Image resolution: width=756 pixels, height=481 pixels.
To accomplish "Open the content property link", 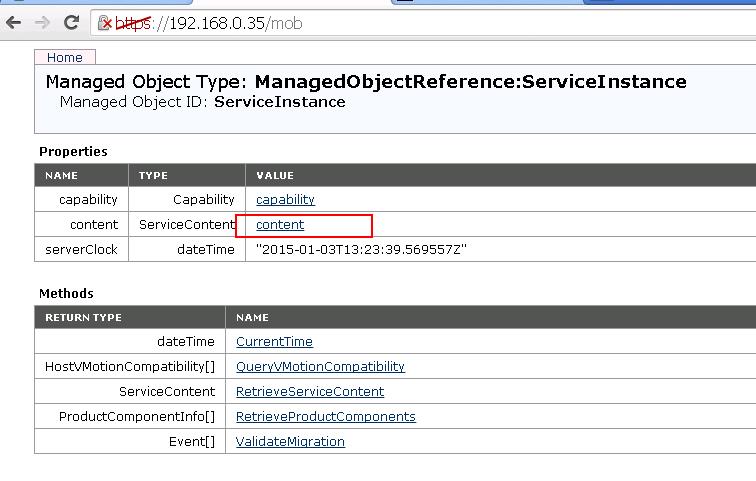I will 280,225.
